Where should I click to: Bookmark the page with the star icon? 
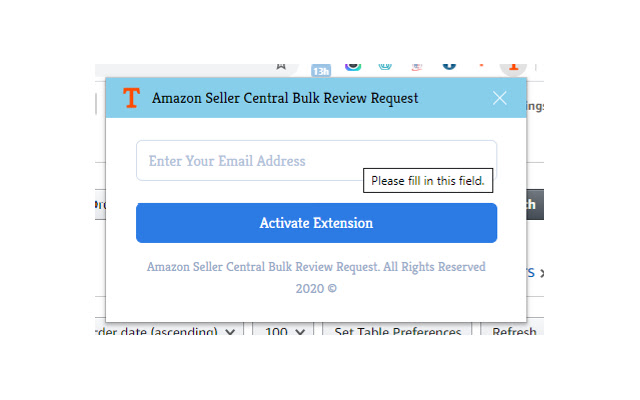281,65
